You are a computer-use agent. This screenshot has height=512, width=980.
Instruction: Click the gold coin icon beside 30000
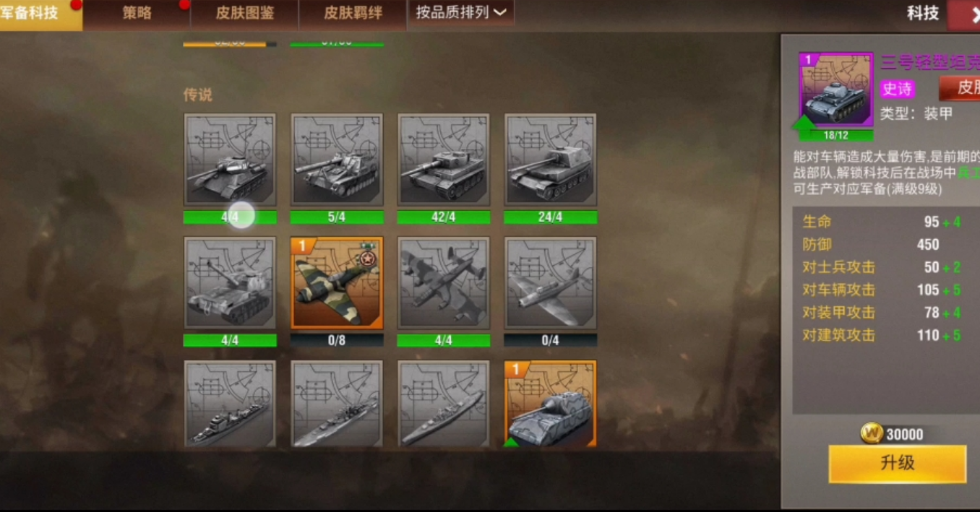(x=872, y=433)
